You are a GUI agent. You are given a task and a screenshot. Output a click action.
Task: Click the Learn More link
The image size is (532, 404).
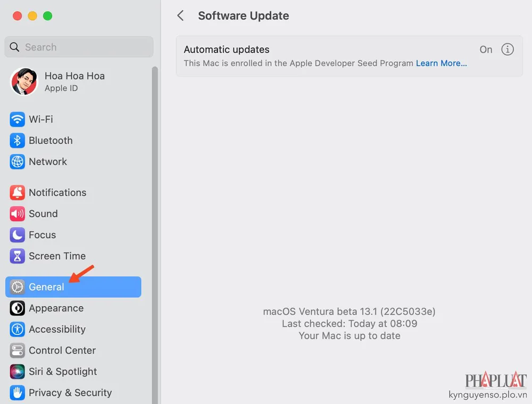442,63
